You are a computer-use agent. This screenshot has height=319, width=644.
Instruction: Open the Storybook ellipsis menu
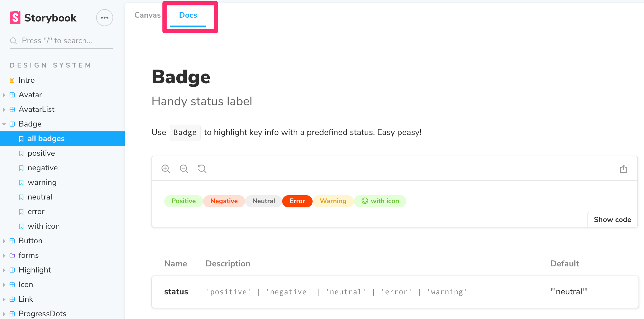[104, 18]
